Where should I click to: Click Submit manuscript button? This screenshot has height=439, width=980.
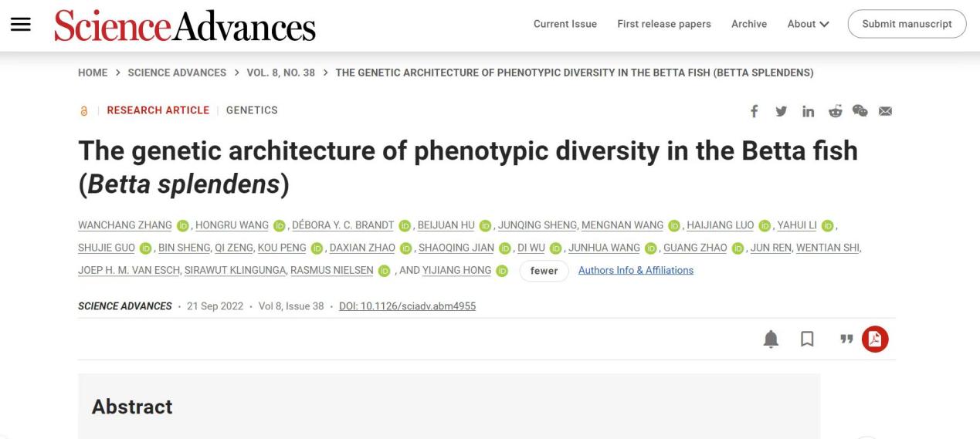coord(907,24)
